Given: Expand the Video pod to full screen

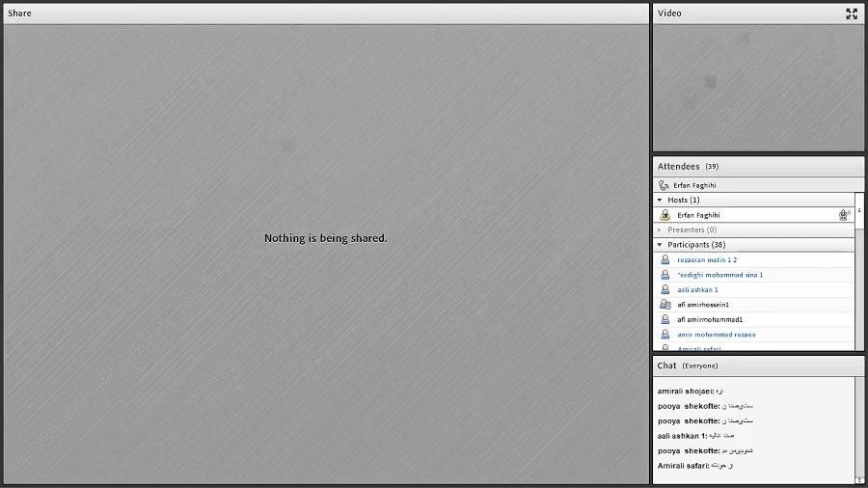Looking at the screenshot, I should (852, 14).
